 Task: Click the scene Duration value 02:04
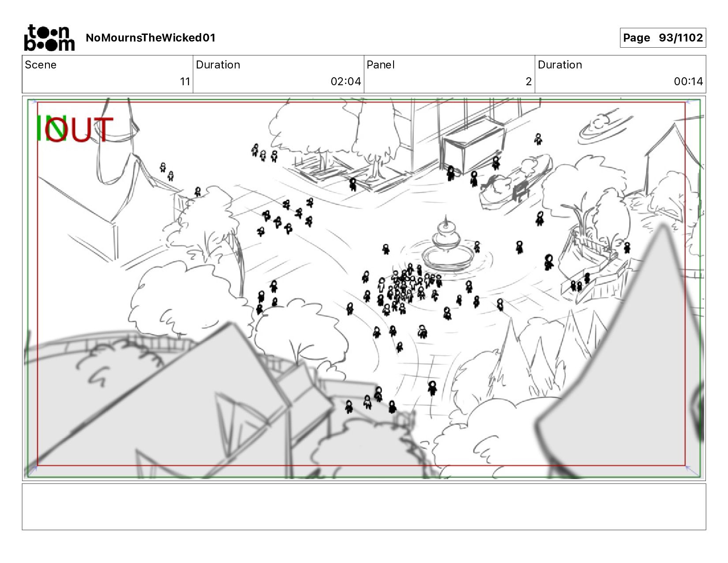[346, 82]
